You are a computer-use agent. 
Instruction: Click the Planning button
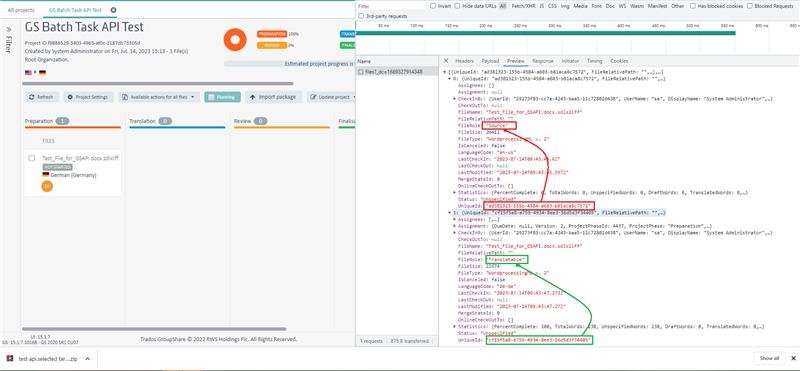coord(222,97)
